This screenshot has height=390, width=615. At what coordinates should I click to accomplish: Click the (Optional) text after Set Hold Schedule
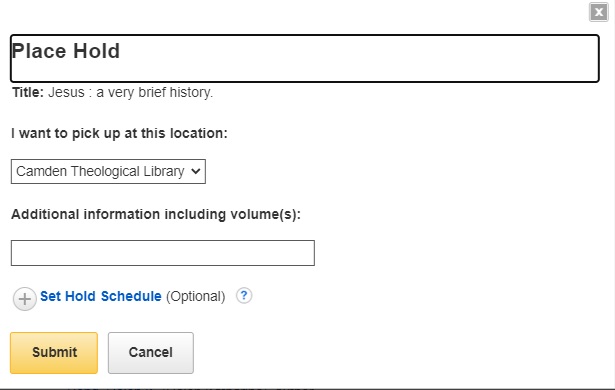[195, 297]
